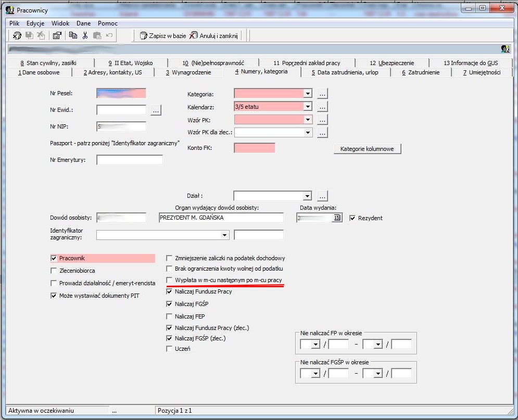
Task: Enable Brak ograniczenia kwoty wolnej od podatku
Action: [169, 269]
